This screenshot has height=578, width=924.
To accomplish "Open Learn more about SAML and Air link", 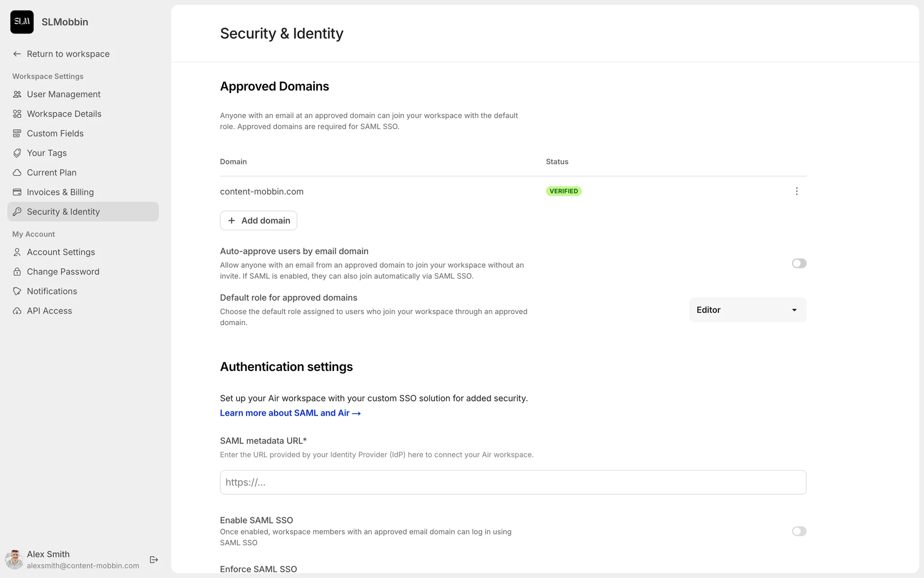I will point(290,413).
